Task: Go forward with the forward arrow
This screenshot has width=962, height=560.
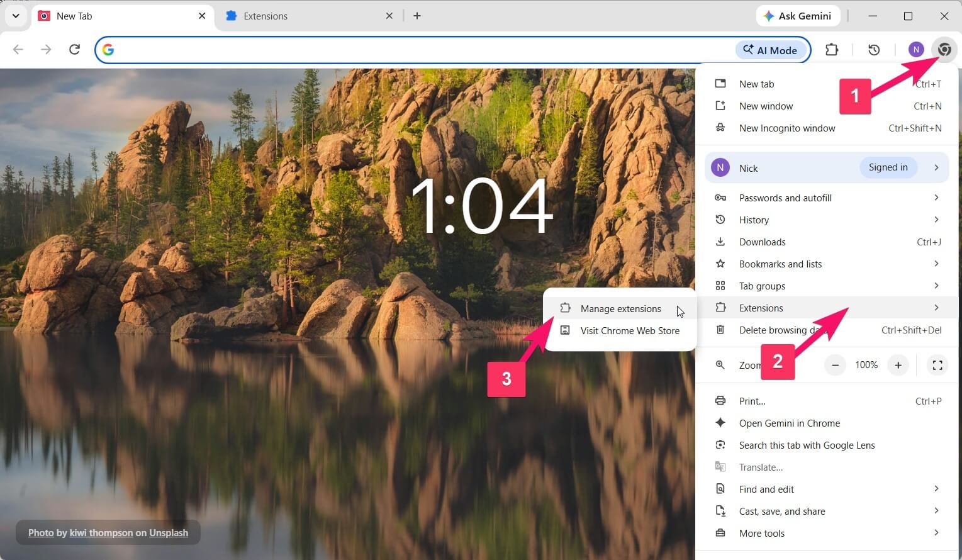Action: click(46, 50)
